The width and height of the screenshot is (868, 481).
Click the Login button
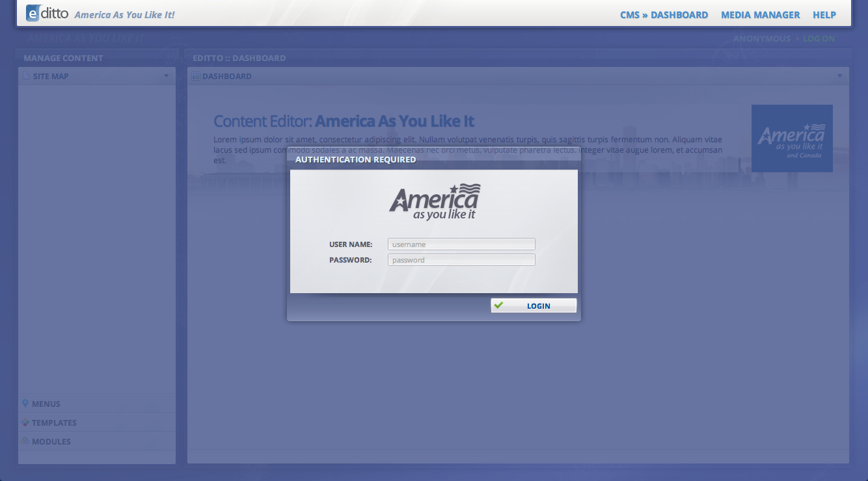point(534,305)
